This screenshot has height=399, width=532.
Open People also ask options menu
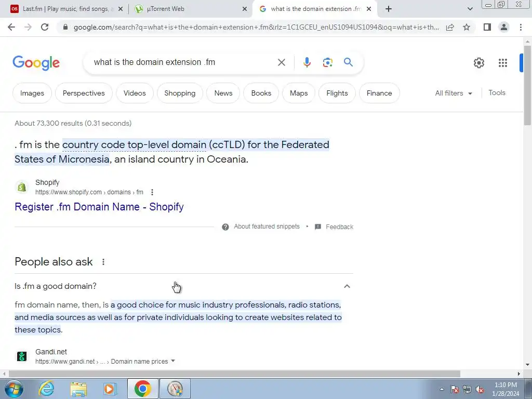tap(103, 262)
